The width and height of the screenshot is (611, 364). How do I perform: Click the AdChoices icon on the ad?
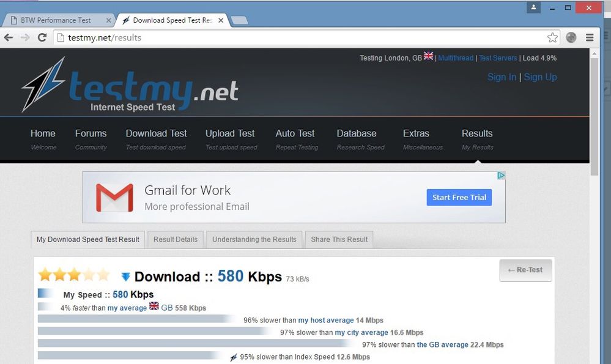[x=501, y=176]
